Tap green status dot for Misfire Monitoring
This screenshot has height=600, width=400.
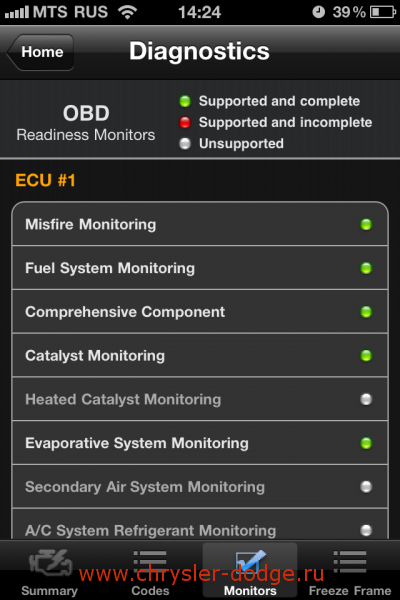366,224
